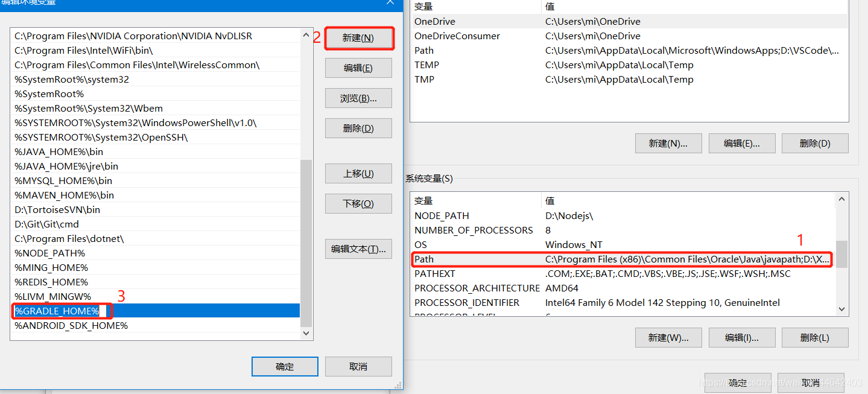868x394 pixels.
Task: Open the 浏览(B) browse dialog
Action: tap(358, 98)
